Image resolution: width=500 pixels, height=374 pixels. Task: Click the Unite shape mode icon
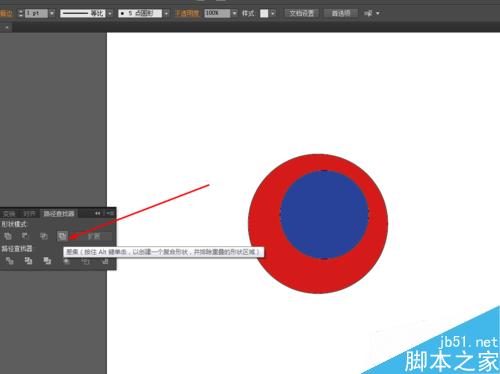tap(7, 236)
